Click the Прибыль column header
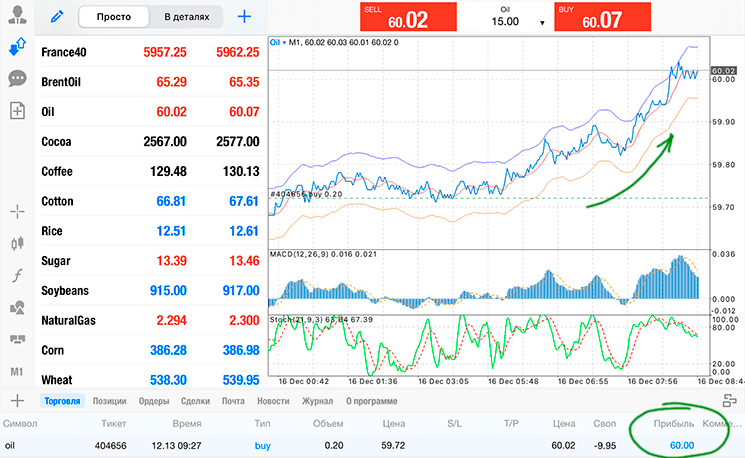The image size is (745, 458). point(674,423)
